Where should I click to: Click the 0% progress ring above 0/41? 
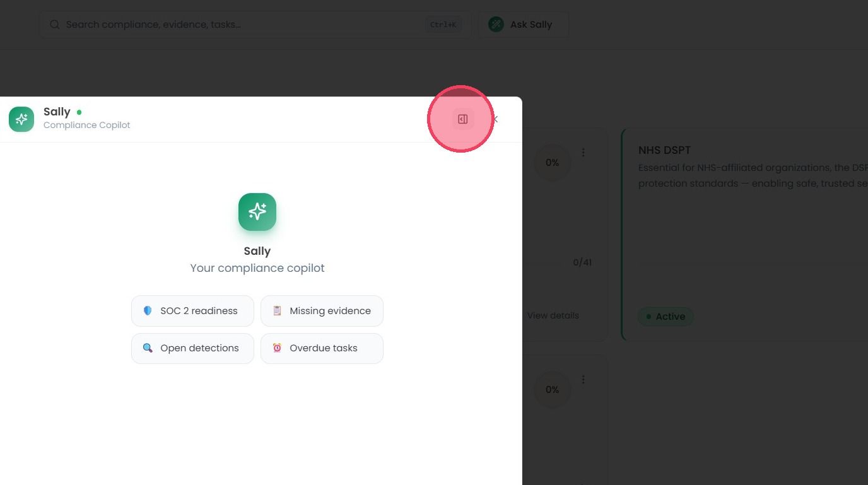pyautogui.click(x=553, y=163)
